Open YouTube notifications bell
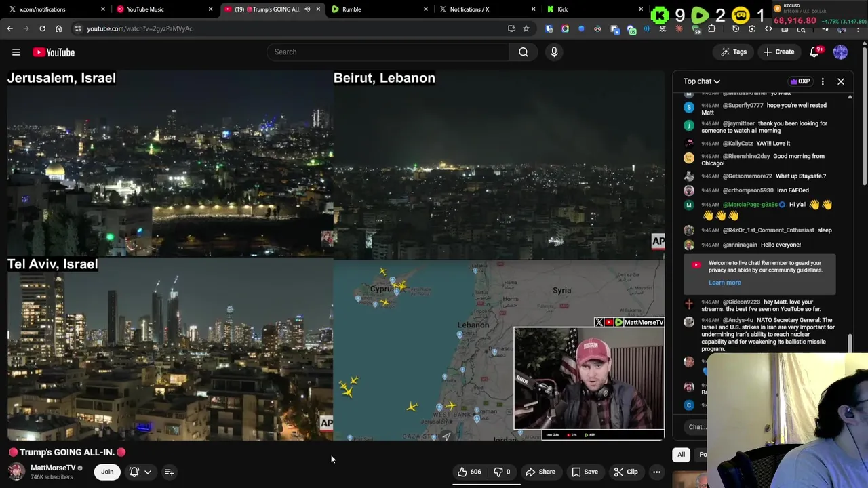This screenshot has width=868, height=488. pyautogui.click(x=816, y=52)
